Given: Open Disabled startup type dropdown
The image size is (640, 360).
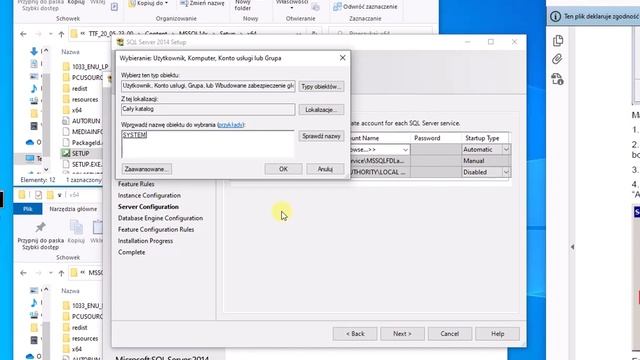Looking at the screenshot, I should (506, 172).
